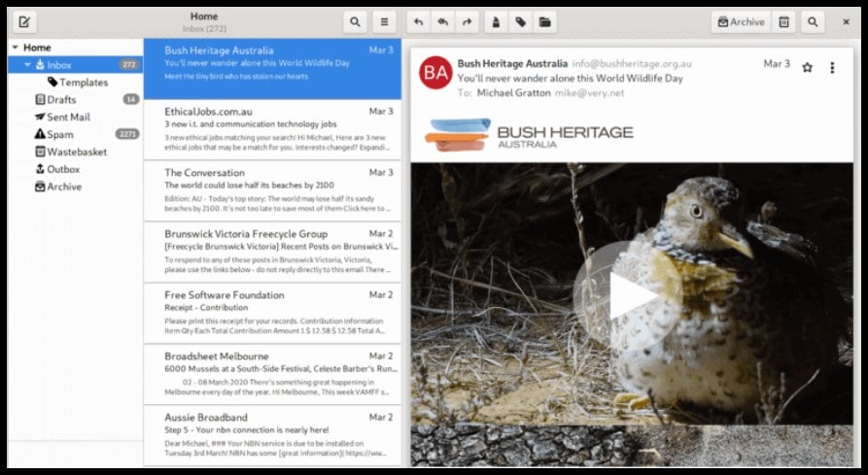Open the Free Software Foundation receipt
868x475 pixels.
click(x=272, y=314)
